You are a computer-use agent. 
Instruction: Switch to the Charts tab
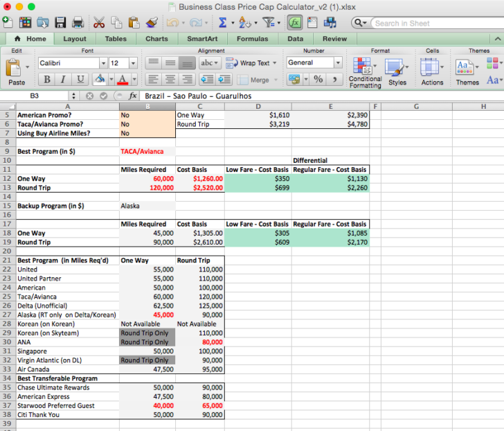[156, 39]
